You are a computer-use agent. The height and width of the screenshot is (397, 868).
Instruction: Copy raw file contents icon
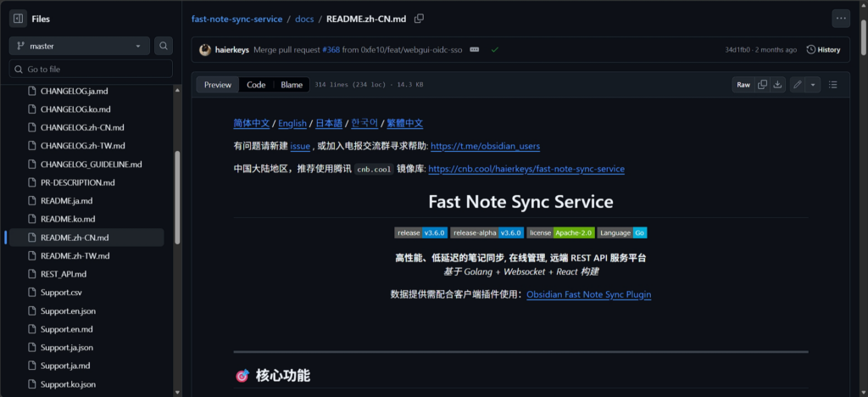[x=763, y=85]
